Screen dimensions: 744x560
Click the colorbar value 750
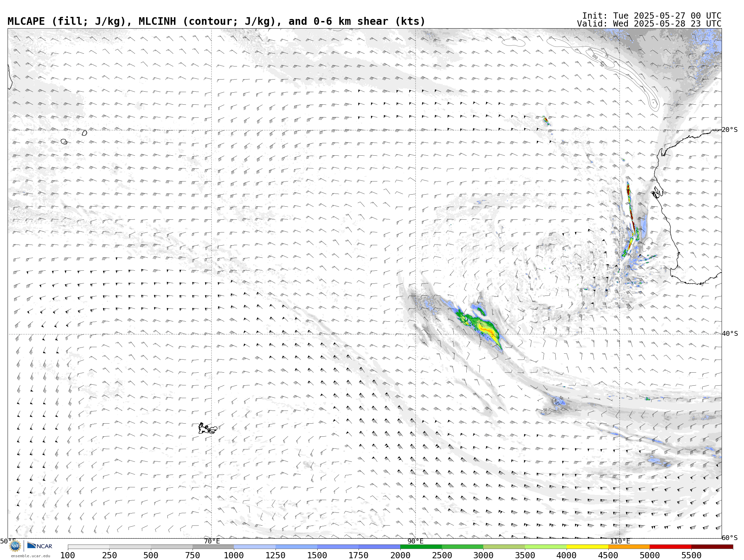tap(193, 555)
